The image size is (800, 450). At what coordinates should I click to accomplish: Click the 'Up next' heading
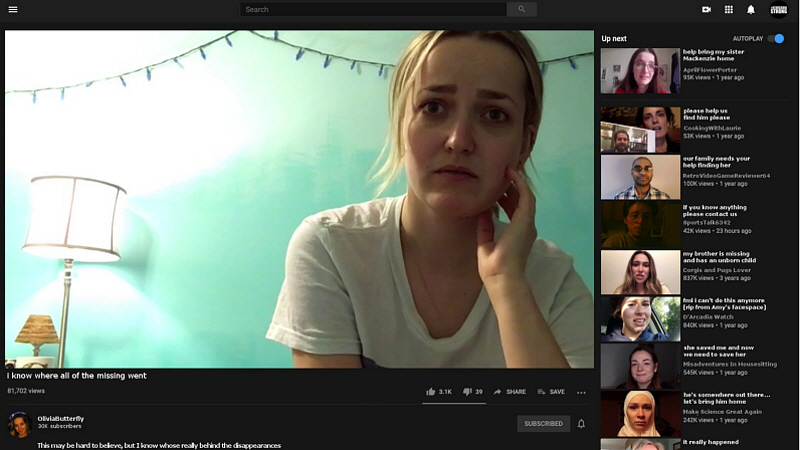point(614,38)
